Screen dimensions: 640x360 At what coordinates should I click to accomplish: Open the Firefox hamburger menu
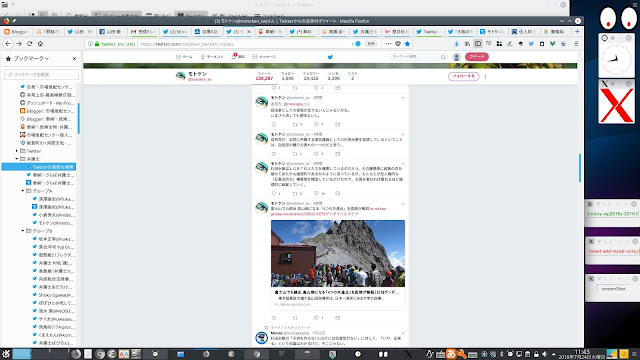point(576,44)
